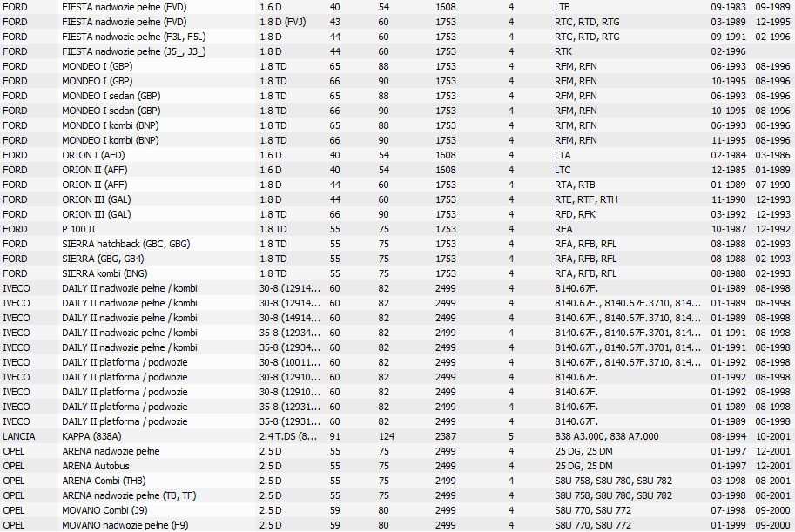Select ARENA nadwozie pełne (TB, TF) row
The image size is (795, 532).
(x=397, y=495)
